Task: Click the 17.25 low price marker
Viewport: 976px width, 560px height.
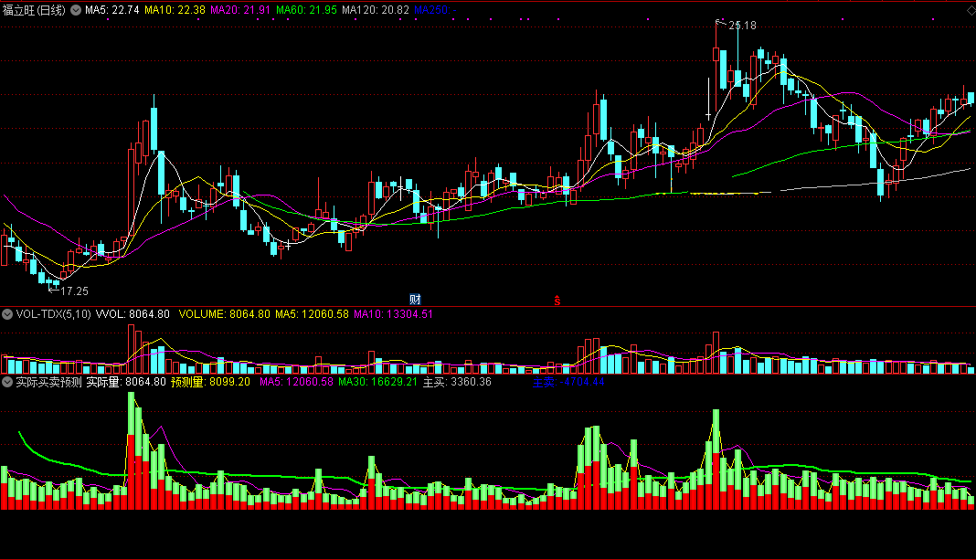Action: 74,291
